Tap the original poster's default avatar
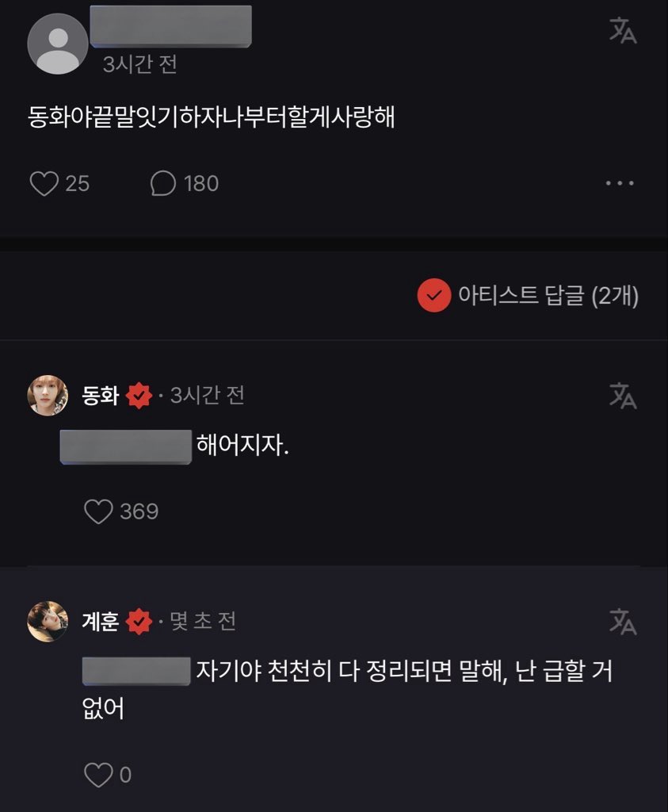Image resolution: width=668 pixels, height=812 pixels. (58, 44)
